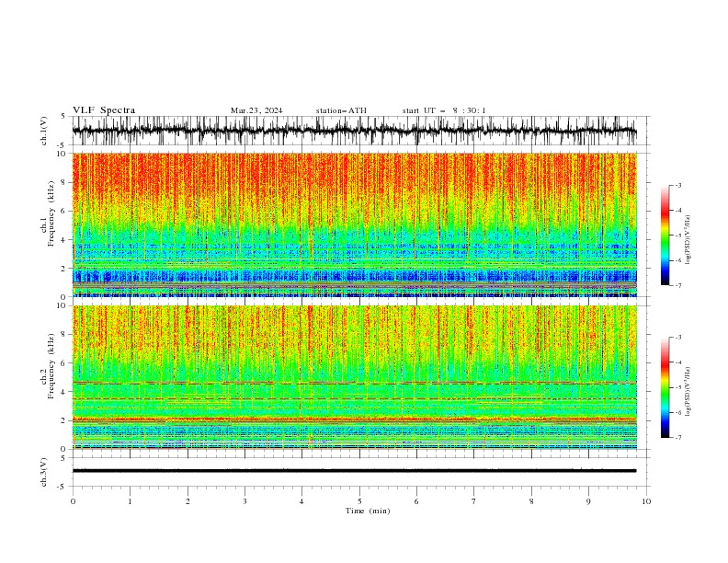Click the ch.2 spectrogram panel
This screenshot has width=728, height=563.
point(354,377)
